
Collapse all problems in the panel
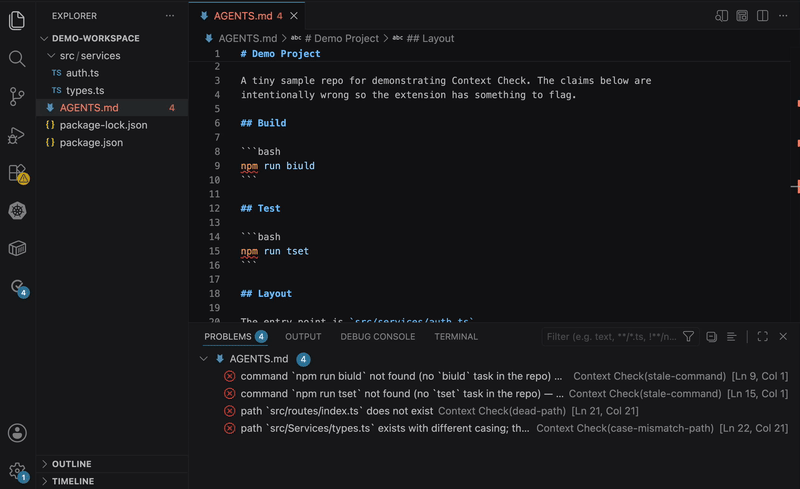point(711,336)
